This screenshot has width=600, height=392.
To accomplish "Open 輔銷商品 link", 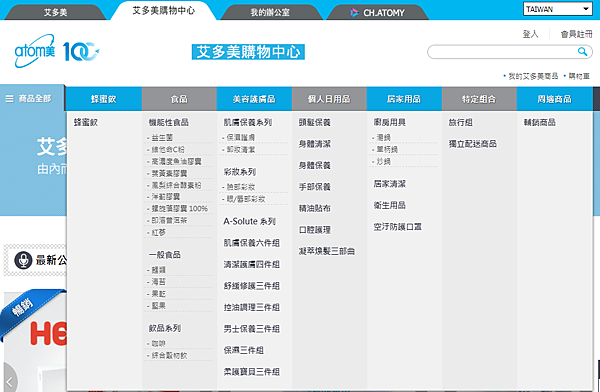I will click(x=540, y=122).
